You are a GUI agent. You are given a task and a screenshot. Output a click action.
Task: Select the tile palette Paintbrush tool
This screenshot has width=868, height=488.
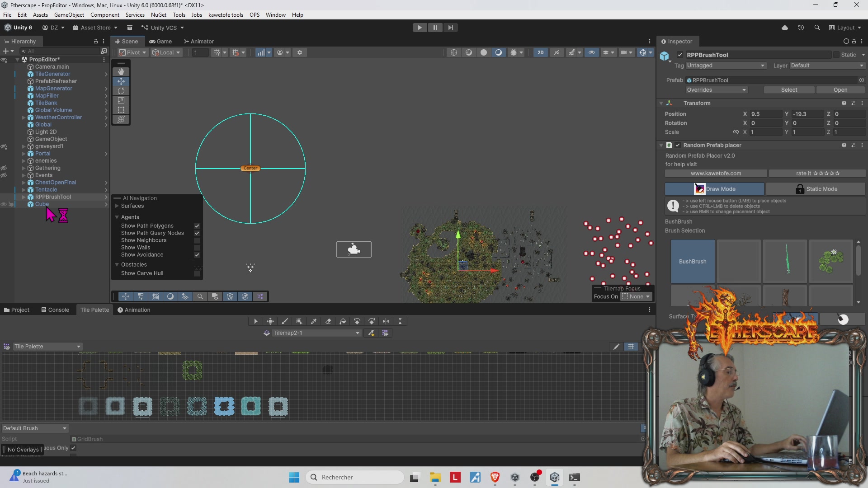click(x=285, y=321)
